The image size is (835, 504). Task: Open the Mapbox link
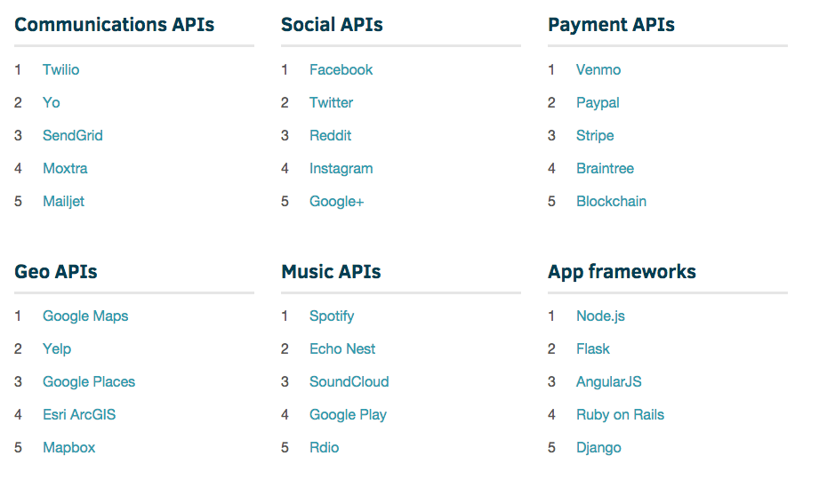68,447
